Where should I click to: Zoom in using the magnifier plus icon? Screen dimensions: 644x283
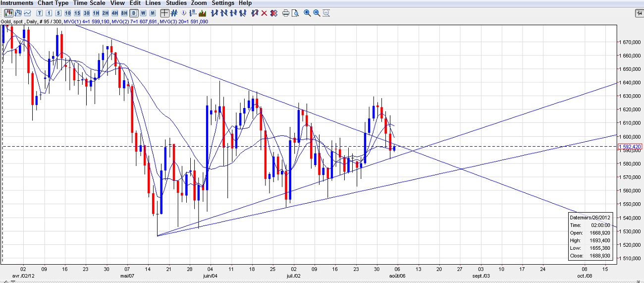coord(307,13)
